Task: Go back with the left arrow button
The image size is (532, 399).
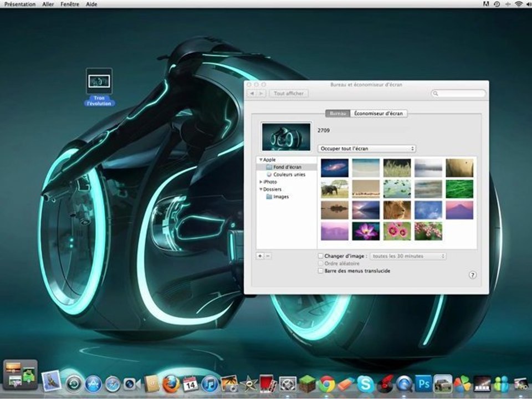Action: tap(252, 93)
